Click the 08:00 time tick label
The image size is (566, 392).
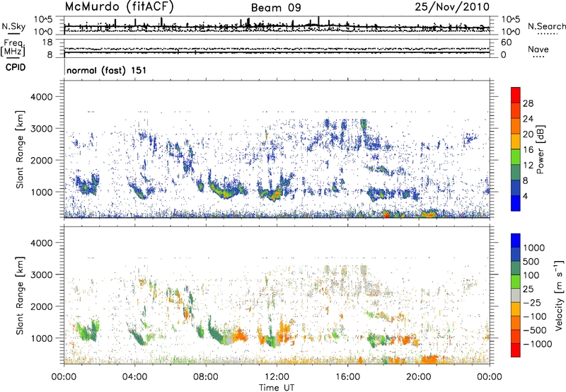(x=206, y=377)
